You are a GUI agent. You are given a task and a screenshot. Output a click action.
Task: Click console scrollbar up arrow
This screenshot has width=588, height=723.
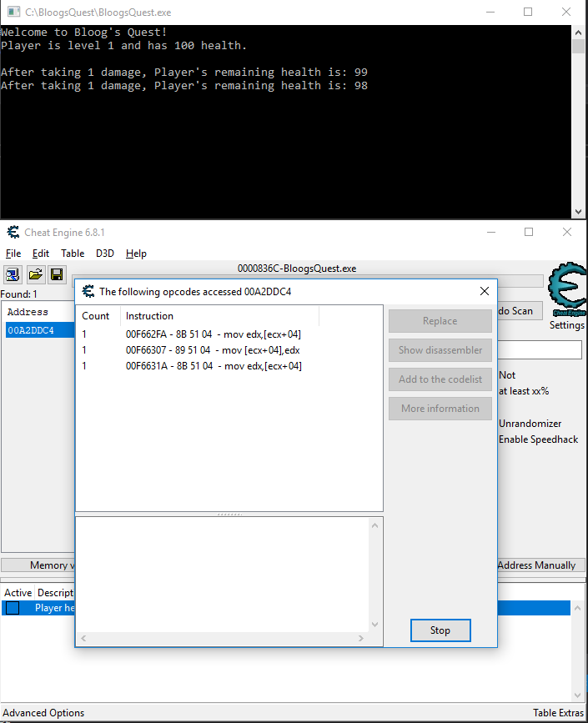pyautogui.click(x=578, y=33)
